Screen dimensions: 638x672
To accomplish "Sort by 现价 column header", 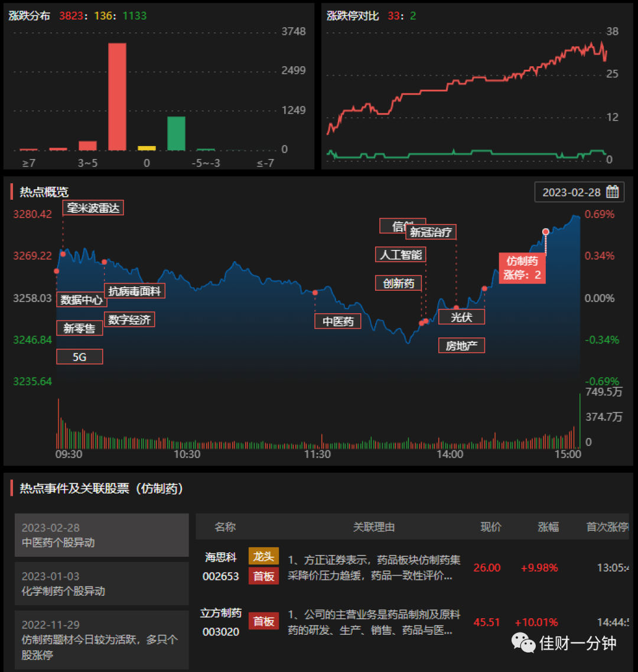I will click(x=490, y=527).
